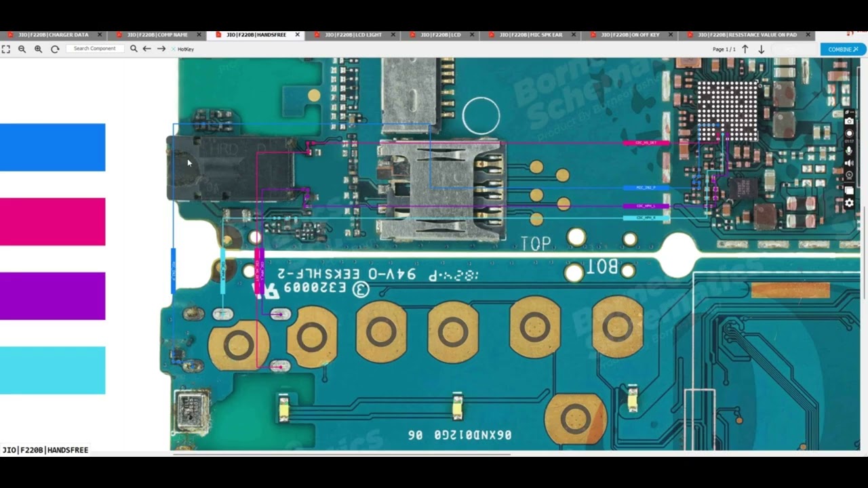This screenshot has height=488, width=868.
Task: Zoom in the schematic view
Action: pyautogui.click(x=38, y=49)
